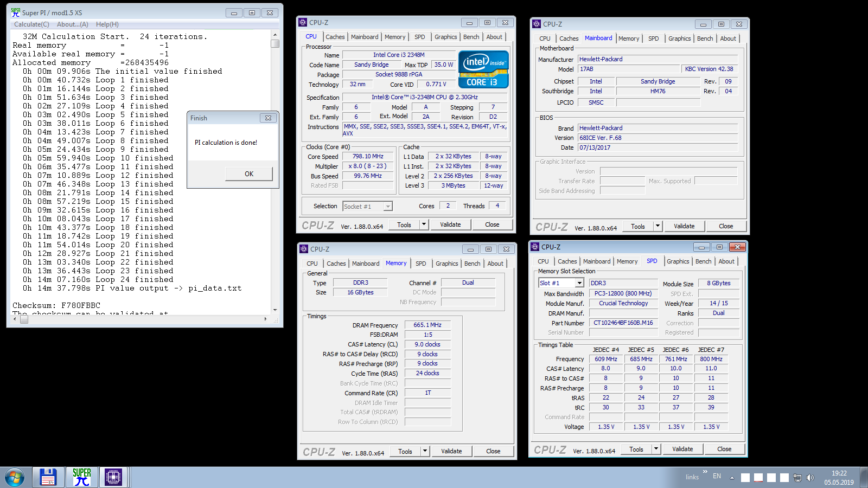This screenshot has width=868, height=488.
Task: Click the DRAM Frequency value 665.1 MHz
Action: coord(427,325)
